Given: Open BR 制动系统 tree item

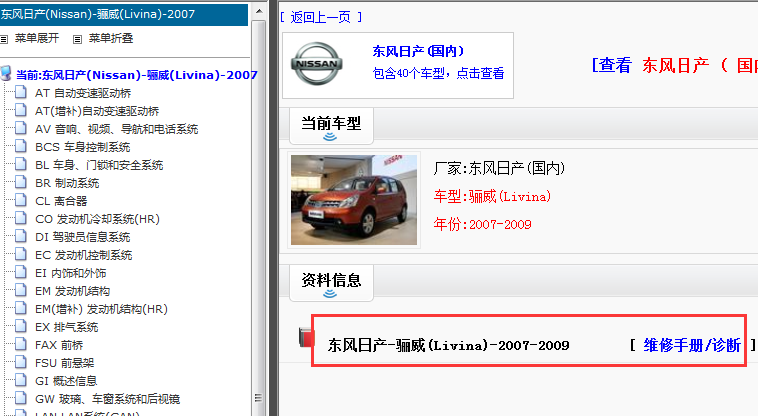Looking at the screenshot, I should coord(67,183).
